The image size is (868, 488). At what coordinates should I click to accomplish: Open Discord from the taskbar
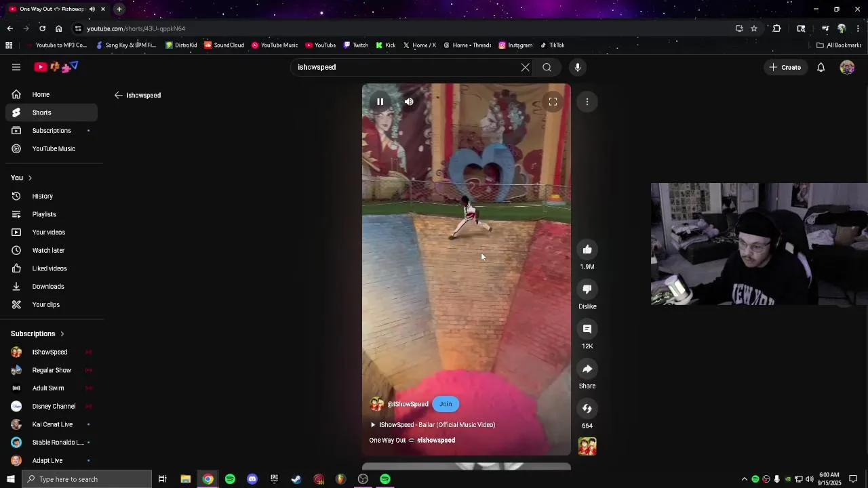pyautogui.click(x=252, y=479)
